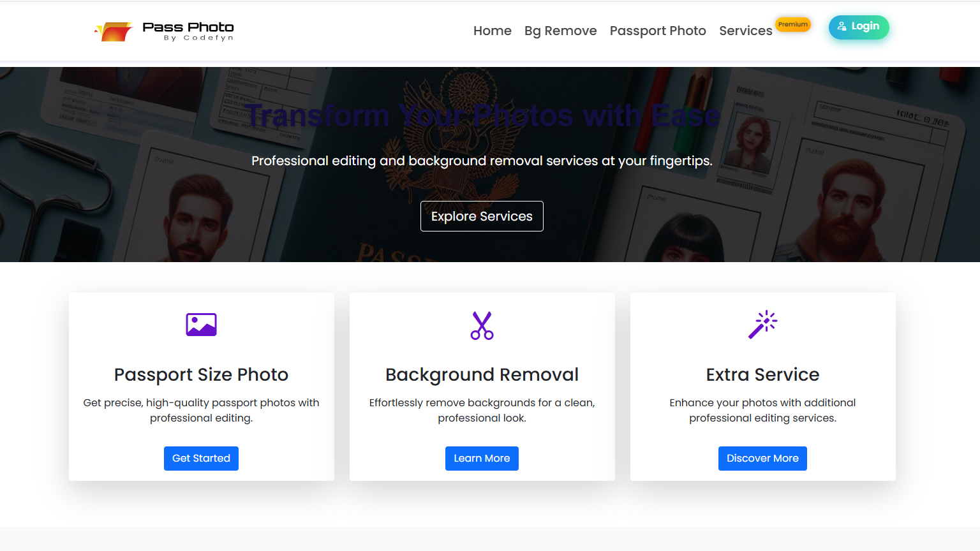Screen dimensions: 980x551
Task: Click Learn More under Background Removal
Action: [x=482, y=458]
